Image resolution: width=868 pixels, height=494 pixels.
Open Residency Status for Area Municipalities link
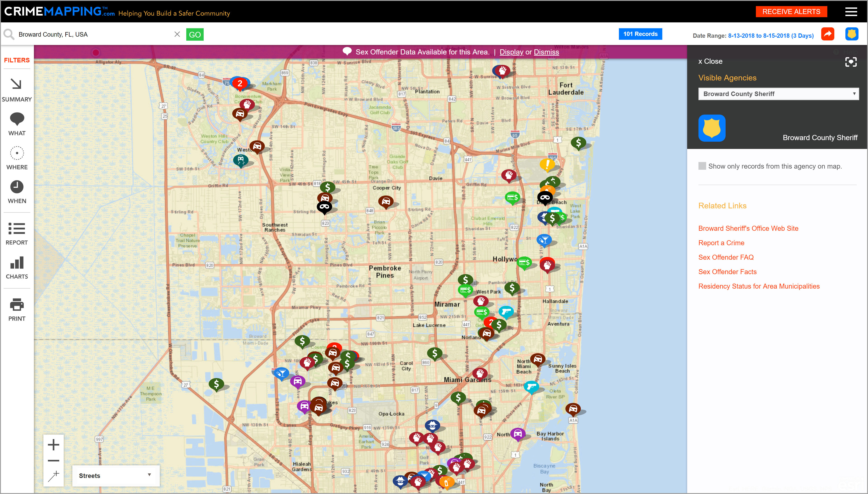tap(759, 286)
